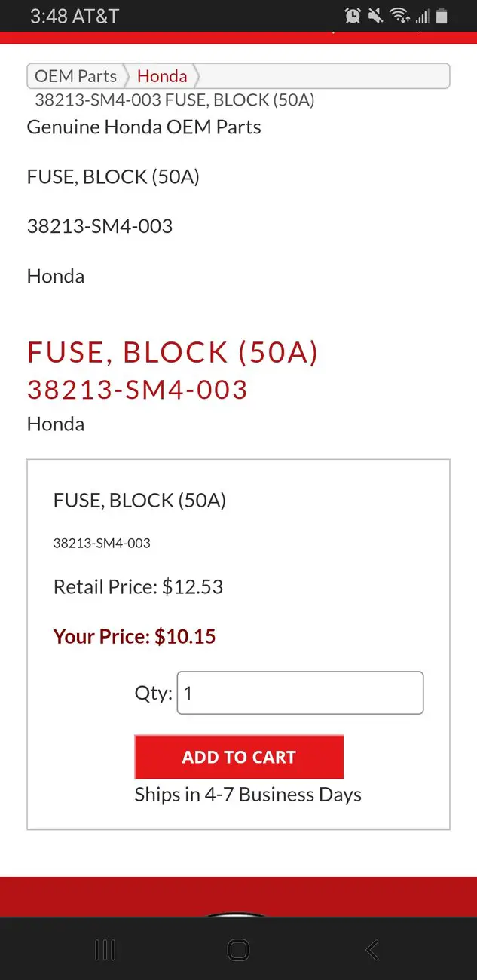Tap the alarm clock status icon
This screenshot has width=477, height=980.
pyautogui.click(x=352, y=15)
